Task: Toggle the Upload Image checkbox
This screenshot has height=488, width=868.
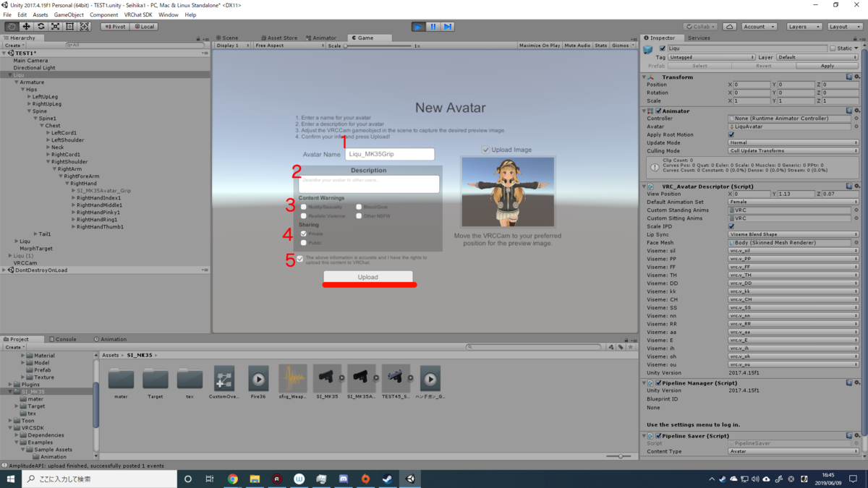Action: coord(485,150)
